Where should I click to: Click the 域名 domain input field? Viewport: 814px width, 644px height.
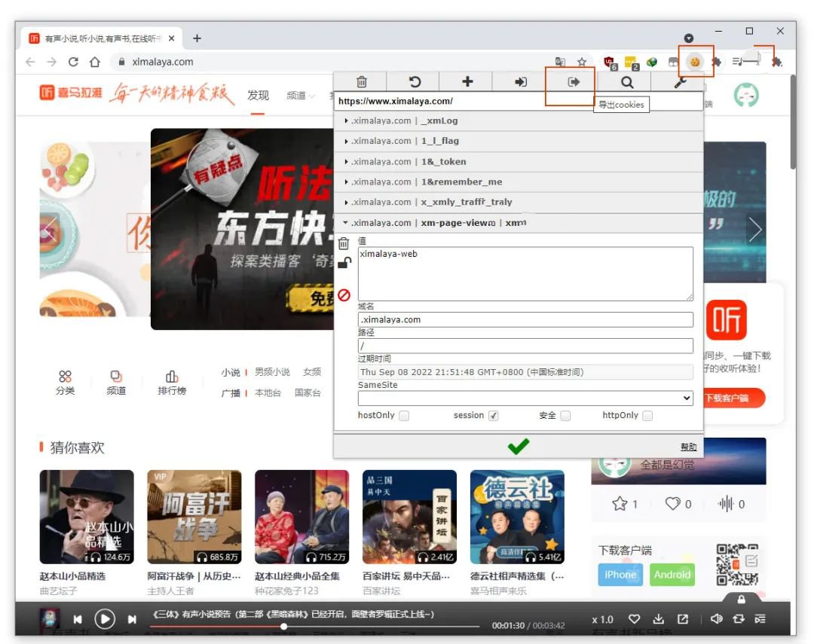(525, 319)
